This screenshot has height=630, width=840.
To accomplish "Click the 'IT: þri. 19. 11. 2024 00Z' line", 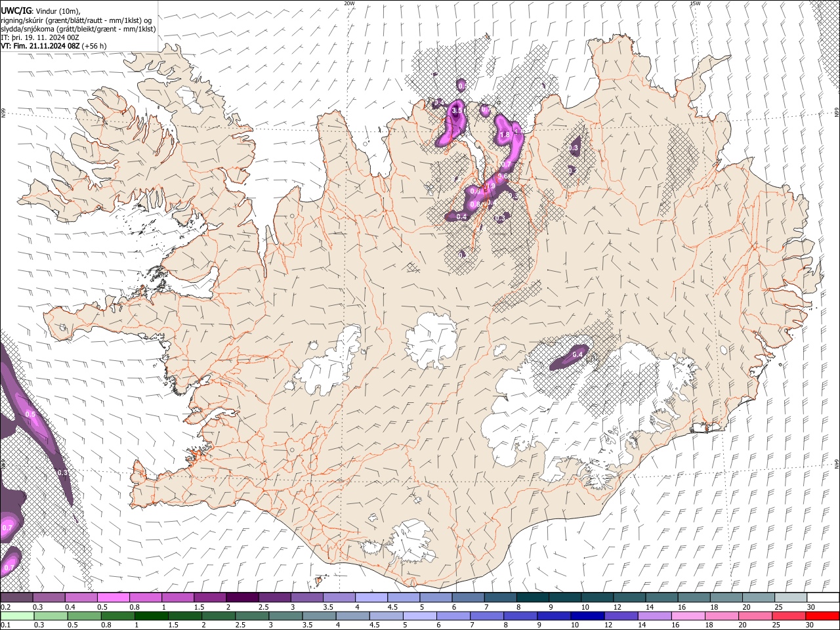I will coord(40,37).
